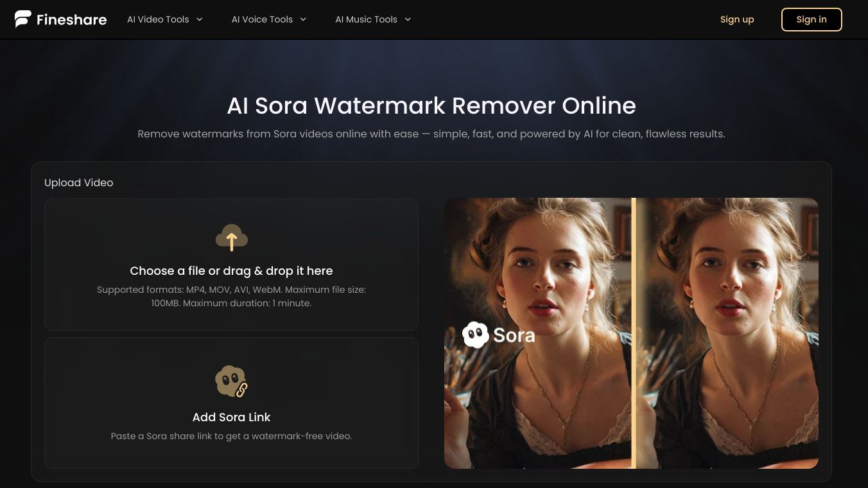This screenshot has height=488, width=868.
Task: Click the 'Remove watermarks from Sora videos' subtitle
Action: [431, 134]
